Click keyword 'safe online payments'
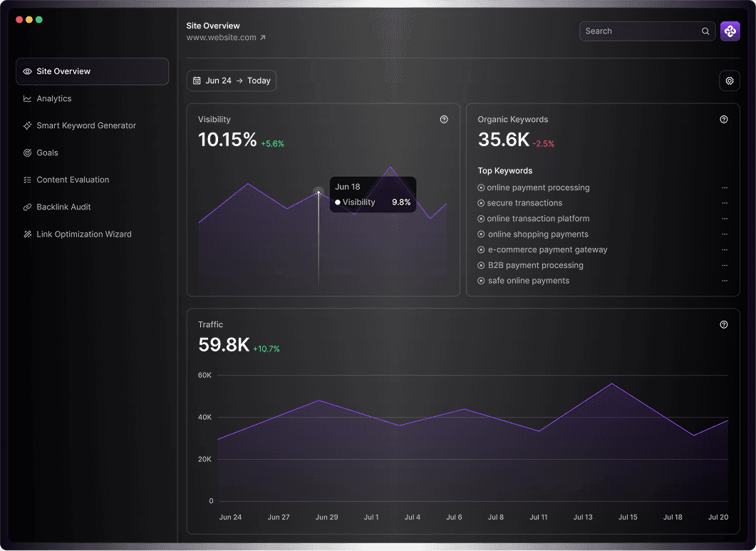This screenshot has width=756, height=551. 529,281
